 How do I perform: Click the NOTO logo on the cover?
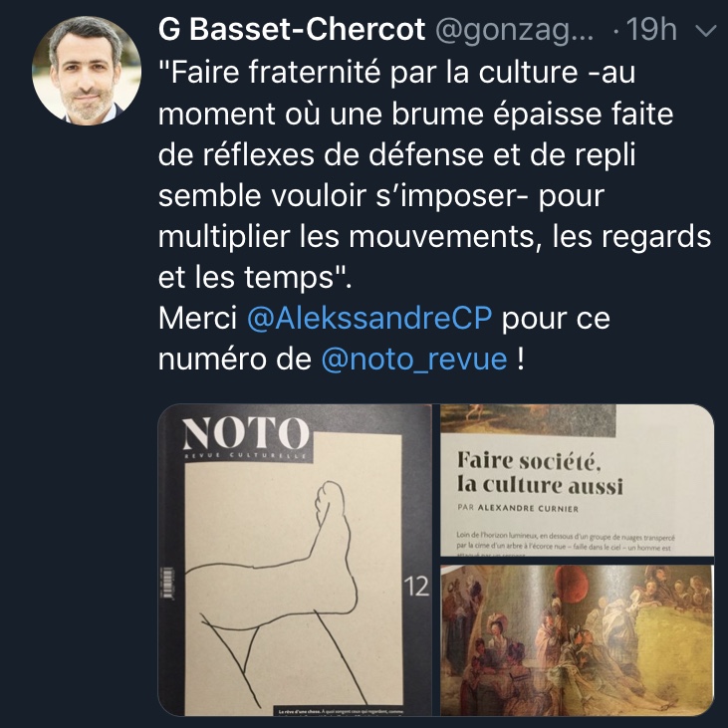(246, 432)
